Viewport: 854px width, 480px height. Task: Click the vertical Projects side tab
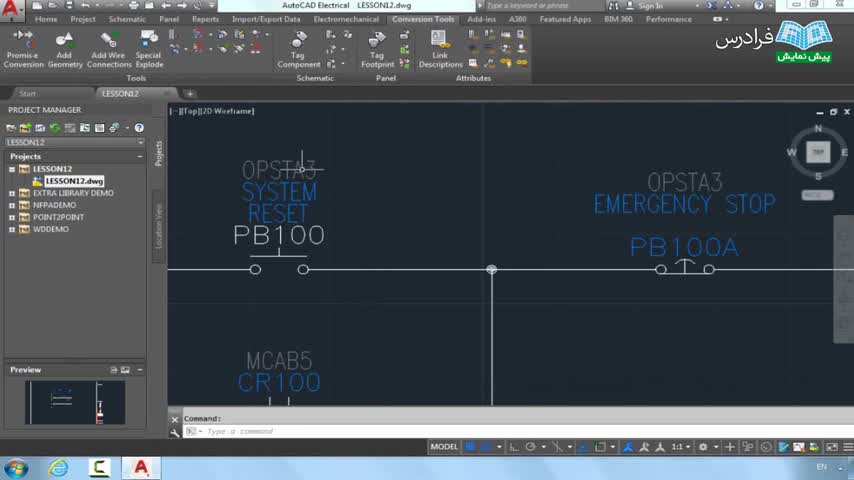(158, 153)
